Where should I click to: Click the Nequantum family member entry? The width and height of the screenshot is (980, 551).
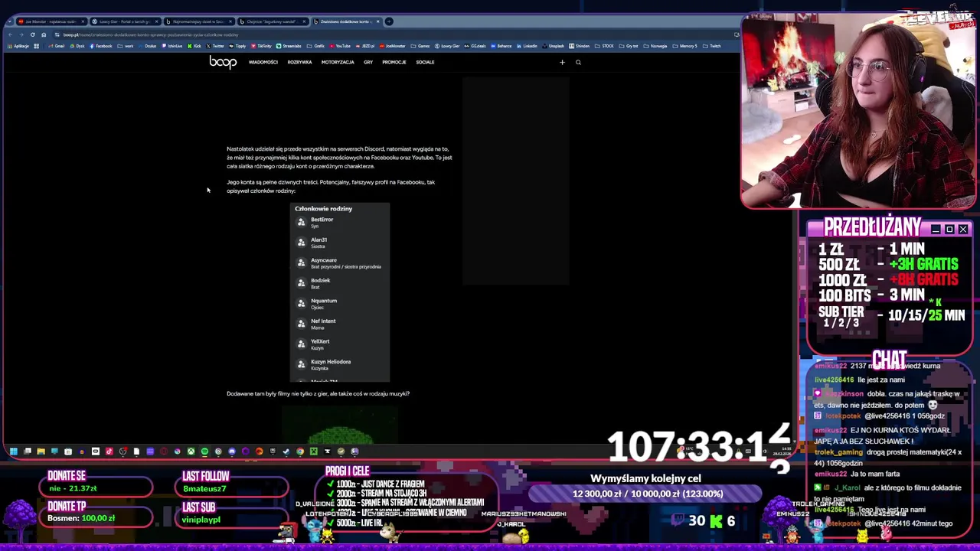point(341,303)
